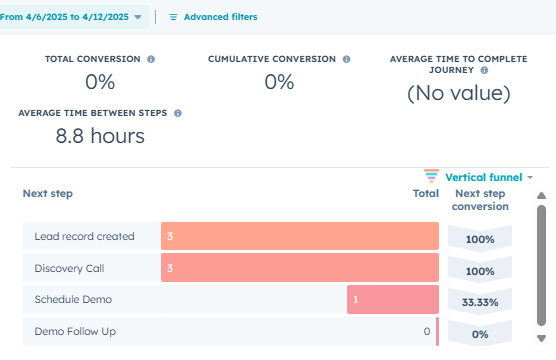This screenshot has width=556, height=360.
Task: Open Advanced filters
Action: tap(220, 17)
